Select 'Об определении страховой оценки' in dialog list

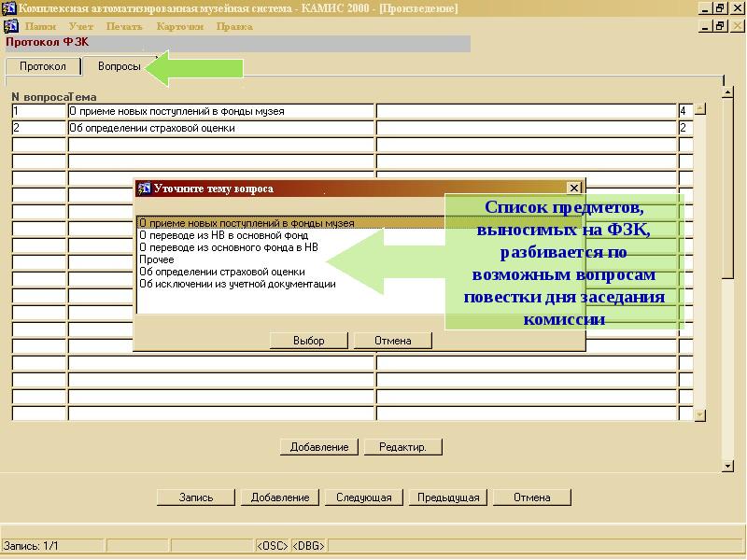[x=221, y=273]
